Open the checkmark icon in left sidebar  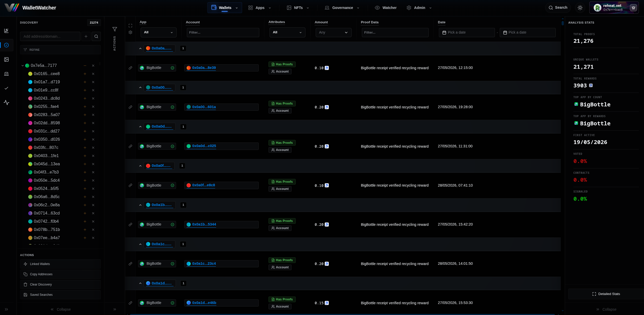6,88
